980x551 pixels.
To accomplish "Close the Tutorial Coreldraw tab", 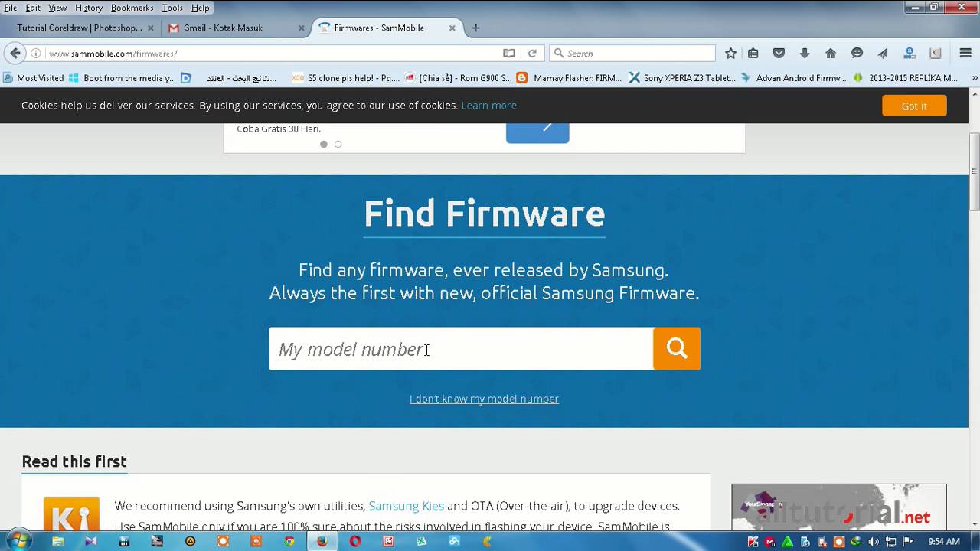I will tap(150, 28).
